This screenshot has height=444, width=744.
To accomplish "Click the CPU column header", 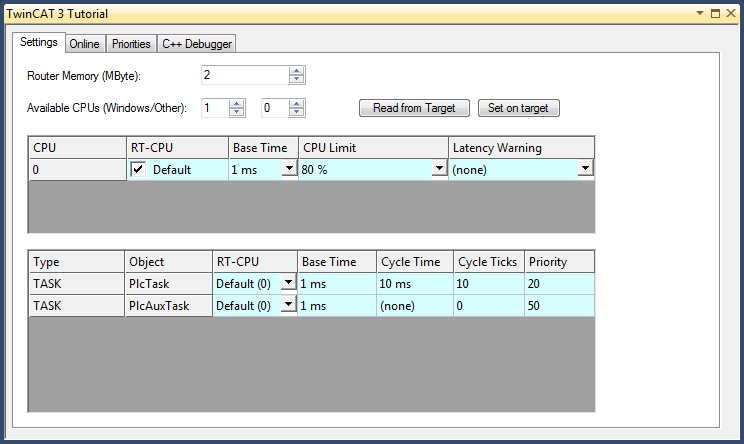I will (77, 148).
